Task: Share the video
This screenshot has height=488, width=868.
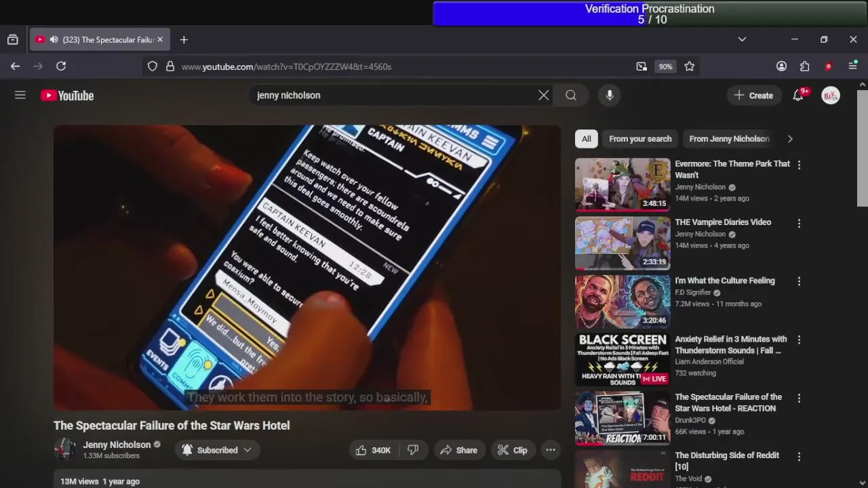Action: [458, 450]
